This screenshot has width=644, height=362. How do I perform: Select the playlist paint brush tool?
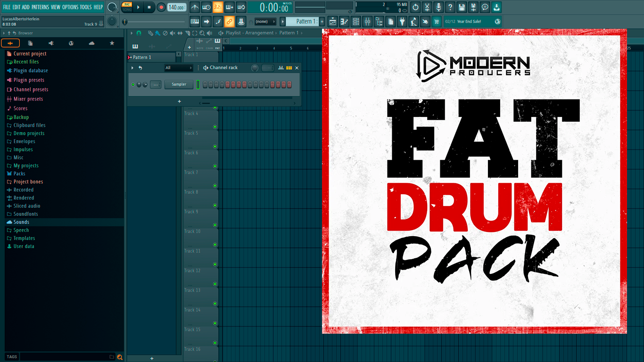tap(157, 33)
